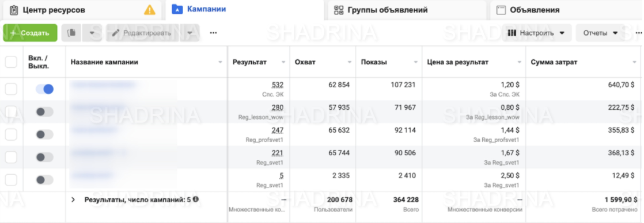Viewport: 644px width, 223px height.
Task: Select the impressions value 71 967
Action: coord(405,107)
